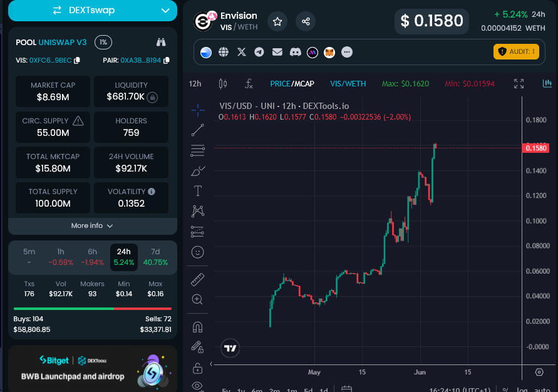Toggle lock all drawings
Image resolution: width=558 pixels, height=392 pixels.
pos(198,368)
